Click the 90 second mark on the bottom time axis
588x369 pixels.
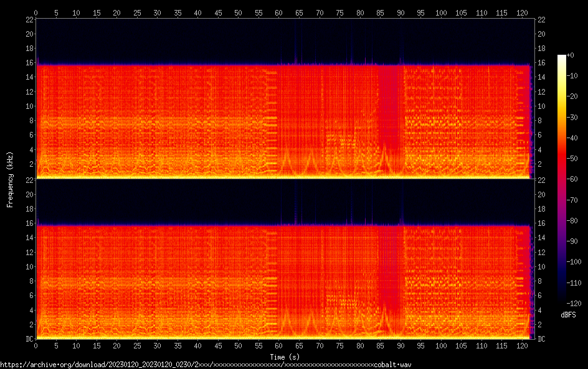click(x=401, y=345)
